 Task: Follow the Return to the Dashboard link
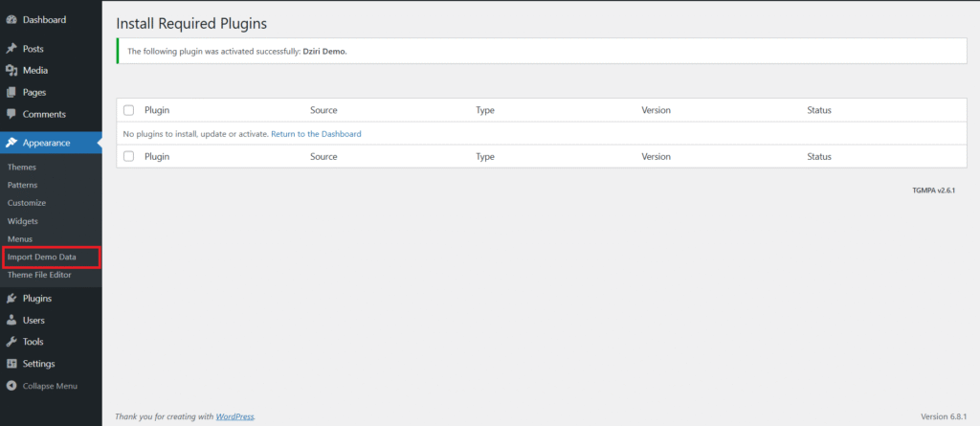316,134
